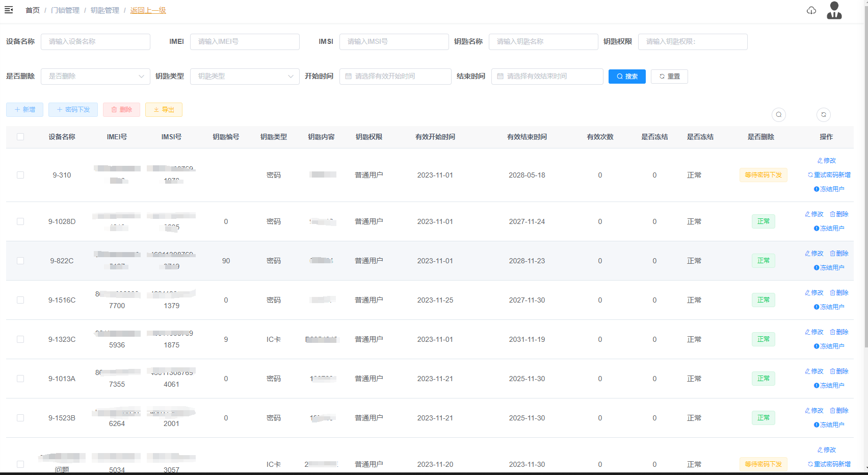
Task: Click 修改 in row 9-1323C
Action: (814, 332)
